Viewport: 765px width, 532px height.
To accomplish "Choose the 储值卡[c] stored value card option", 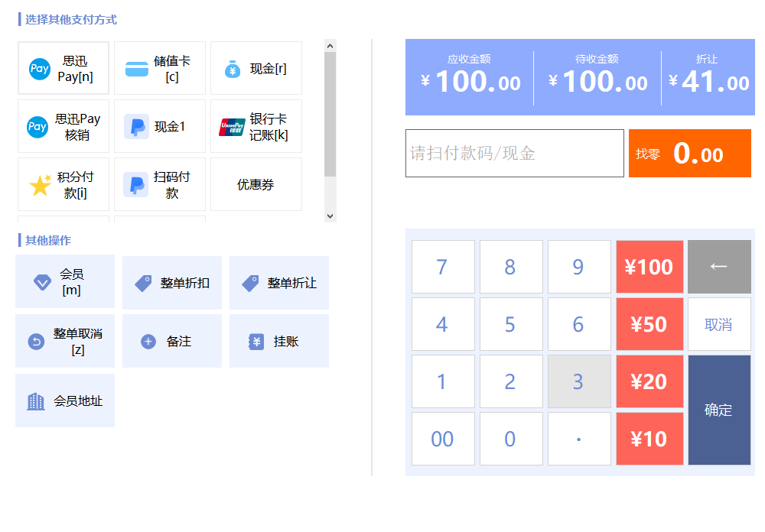I will 160,69.
